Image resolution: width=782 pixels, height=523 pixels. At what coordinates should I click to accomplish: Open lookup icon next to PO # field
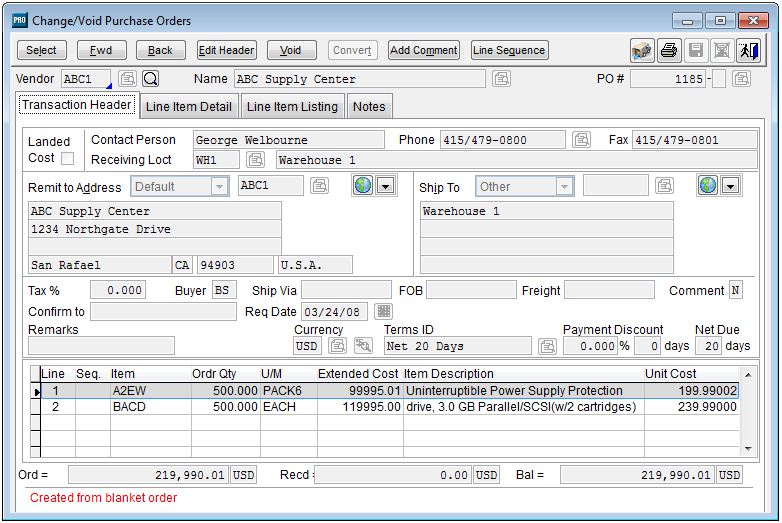742,79
